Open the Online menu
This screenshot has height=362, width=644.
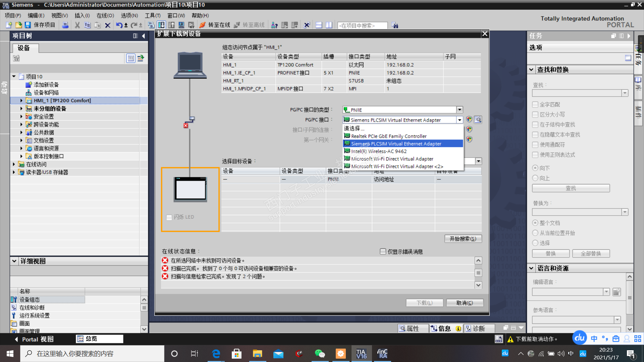click(x=105, y=15)
